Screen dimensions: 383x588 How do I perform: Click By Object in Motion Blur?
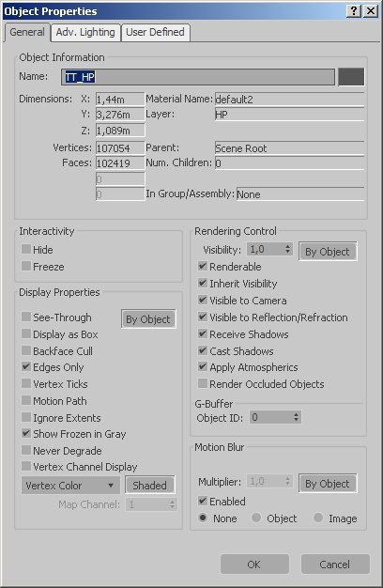(x=328, y=484)
